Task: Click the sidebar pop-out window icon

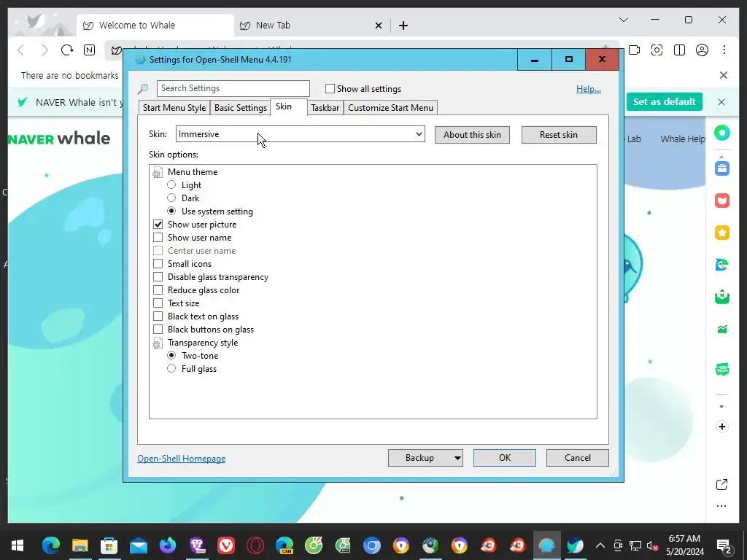Action: 721,484
